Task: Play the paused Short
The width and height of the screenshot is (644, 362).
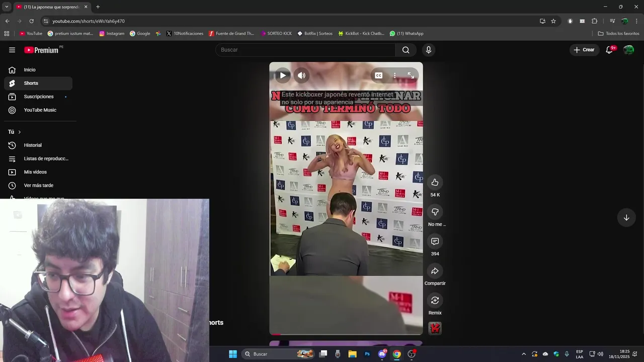Action: (283, 75)
